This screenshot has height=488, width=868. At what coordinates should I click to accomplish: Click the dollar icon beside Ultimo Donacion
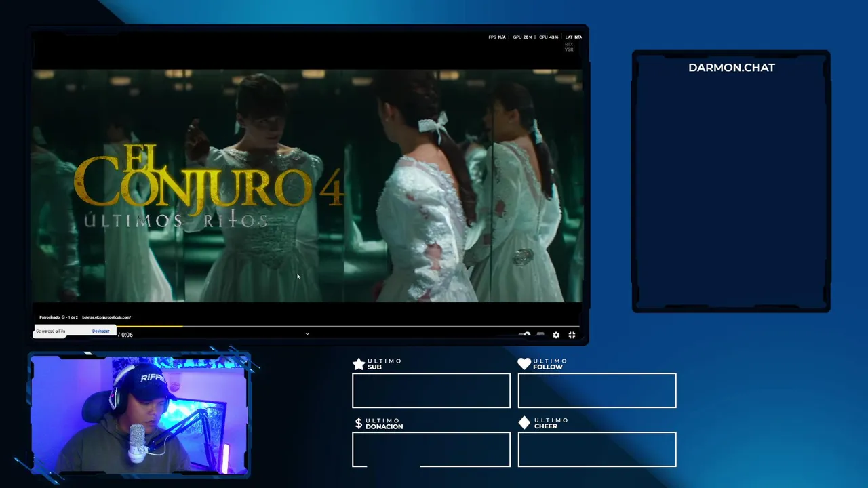[x=359, y=424]
